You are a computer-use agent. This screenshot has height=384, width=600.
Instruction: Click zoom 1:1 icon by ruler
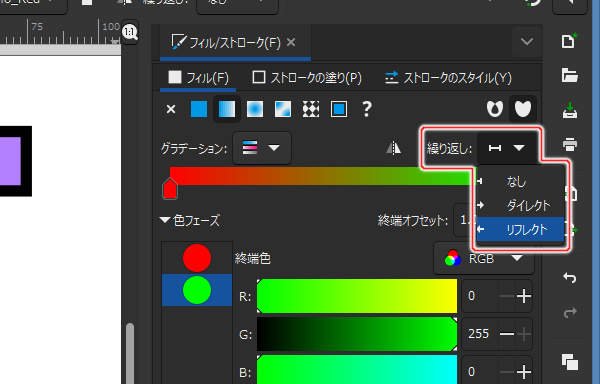tap(130, 32)
